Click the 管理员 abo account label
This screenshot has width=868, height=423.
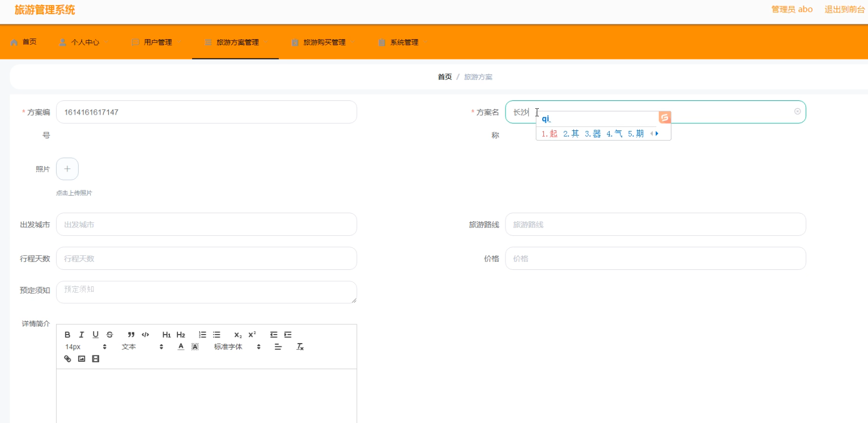coord(792,9)
